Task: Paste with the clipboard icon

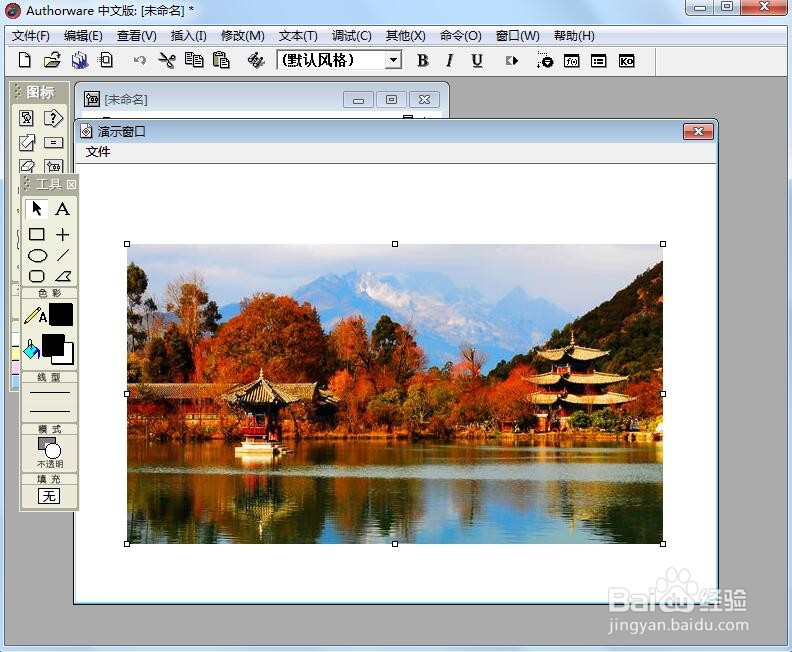Action: click(x=221, y=60)
